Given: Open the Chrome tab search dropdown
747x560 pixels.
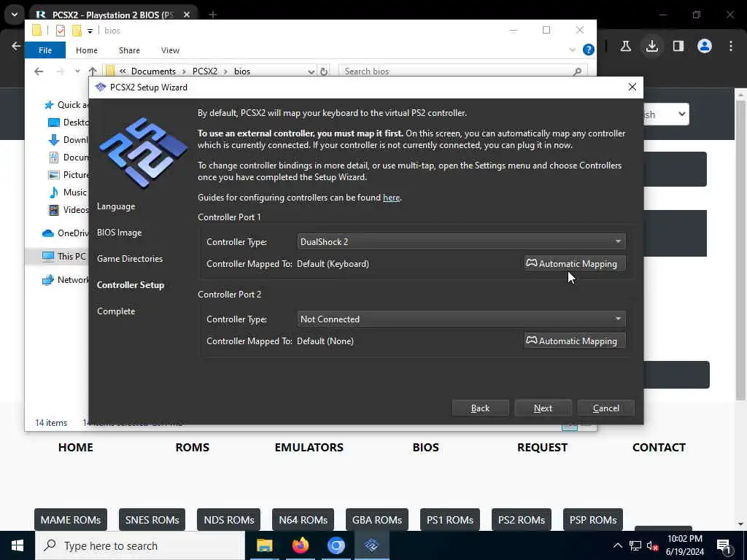Looking at the screenshot, I should click(15, 15).
